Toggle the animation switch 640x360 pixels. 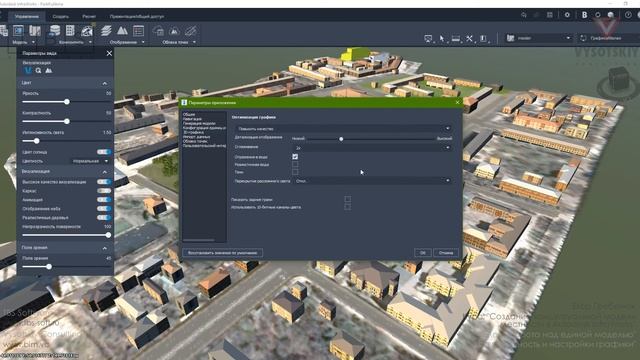(104, 200)
